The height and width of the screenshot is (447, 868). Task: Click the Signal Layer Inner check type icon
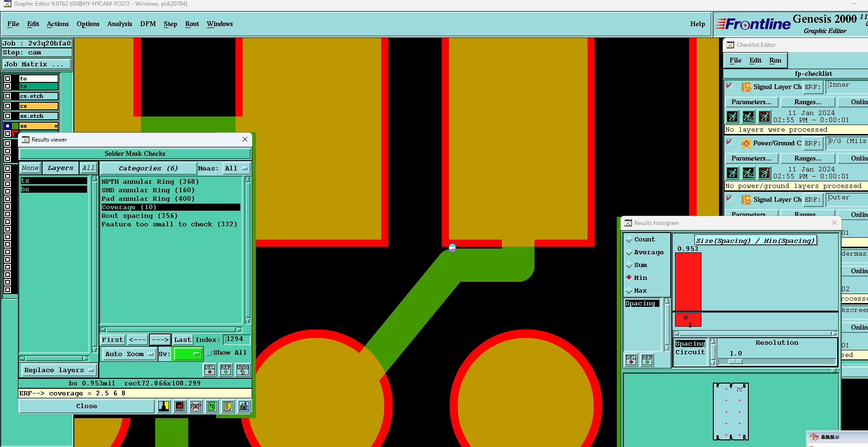click(746, 87)
